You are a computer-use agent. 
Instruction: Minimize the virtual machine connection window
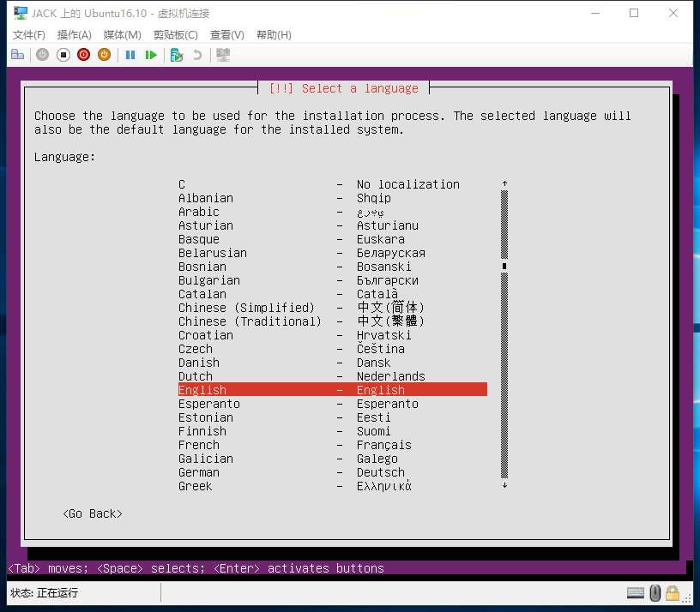tap(595, 14)
